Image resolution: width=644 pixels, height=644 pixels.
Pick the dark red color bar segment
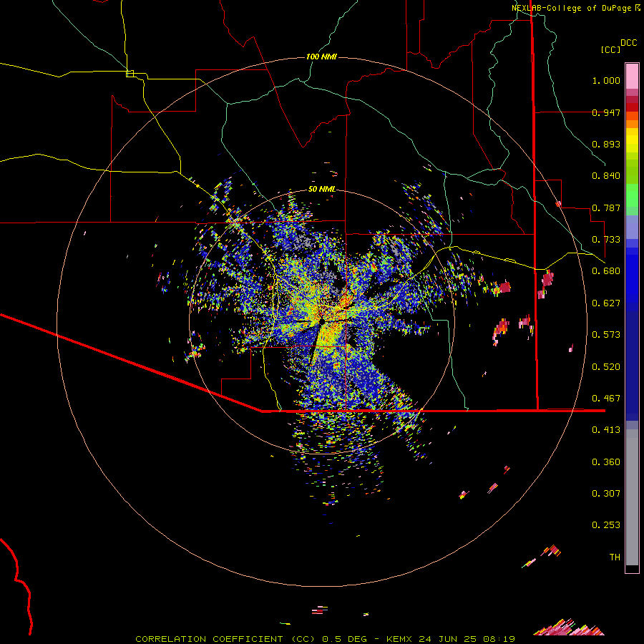(632, 107)
